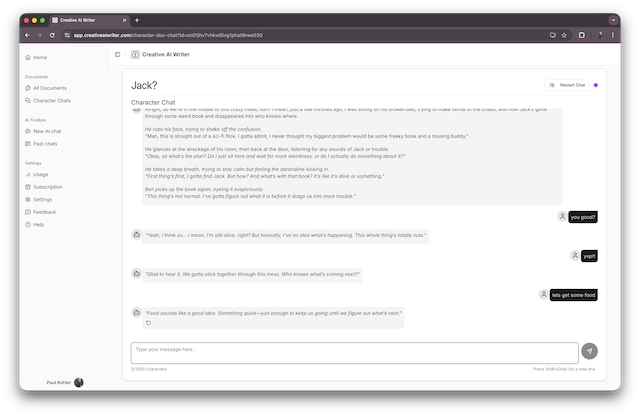This screenshot has height=416, width=640.
Task: Close the Creative AI Writer tab
Action: pos(124,20)
